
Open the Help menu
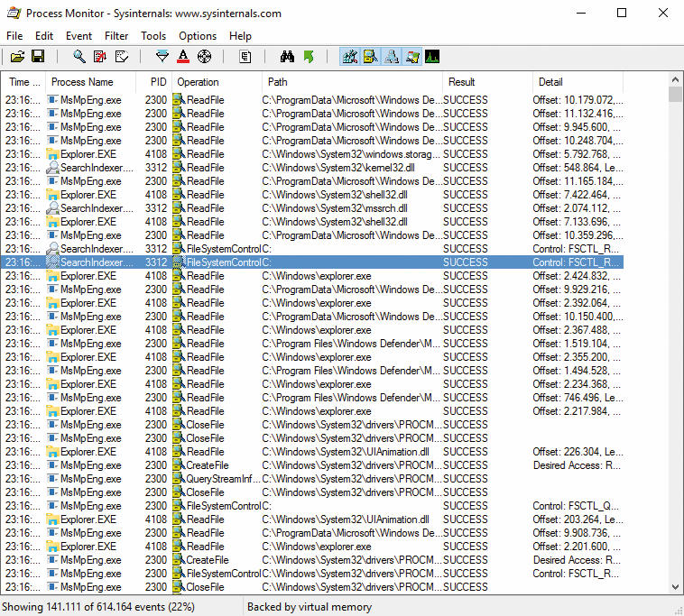click(240, 36)
